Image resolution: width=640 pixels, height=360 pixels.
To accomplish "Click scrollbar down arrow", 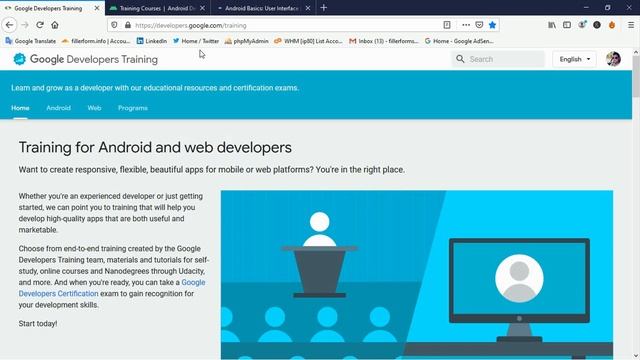I will click(x=636, y=356).
